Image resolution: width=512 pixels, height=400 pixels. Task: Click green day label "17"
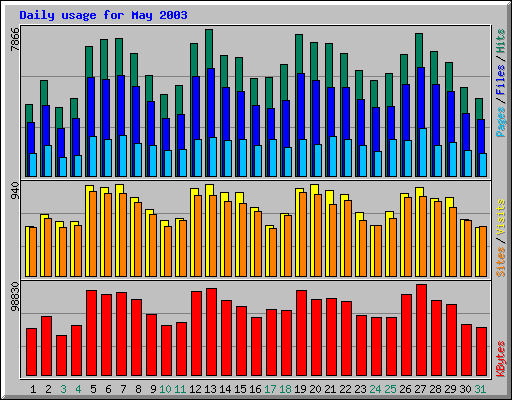(x=270, y=389)
